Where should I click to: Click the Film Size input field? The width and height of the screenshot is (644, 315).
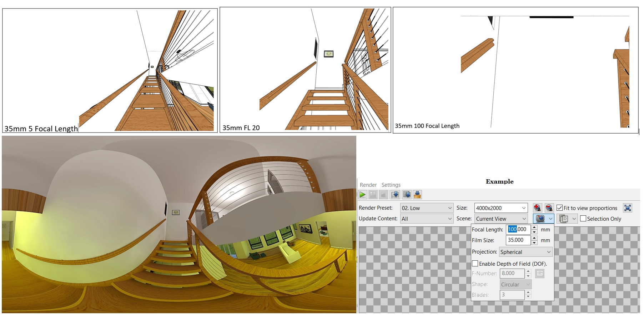pyautogui.click(x=519, y=240)
